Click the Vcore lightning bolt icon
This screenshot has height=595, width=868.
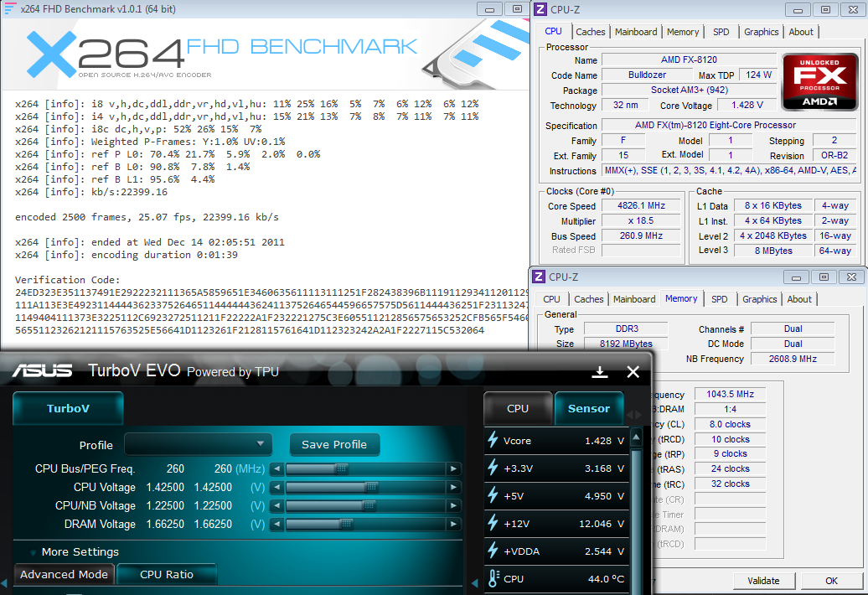(493, 441)
